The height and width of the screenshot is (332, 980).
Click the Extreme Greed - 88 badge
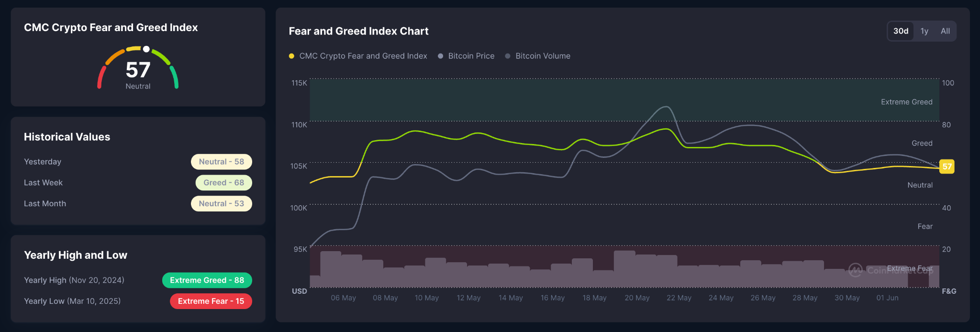207,280
